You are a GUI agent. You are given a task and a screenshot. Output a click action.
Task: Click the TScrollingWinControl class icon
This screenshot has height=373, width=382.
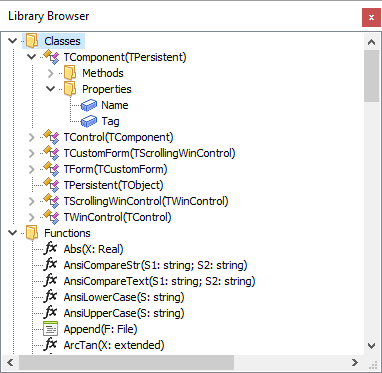[51, 201]
